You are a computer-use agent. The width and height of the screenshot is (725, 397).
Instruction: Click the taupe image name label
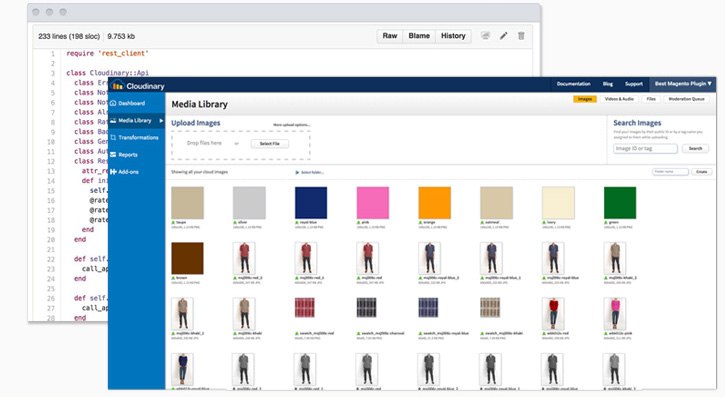coord(181,223)
